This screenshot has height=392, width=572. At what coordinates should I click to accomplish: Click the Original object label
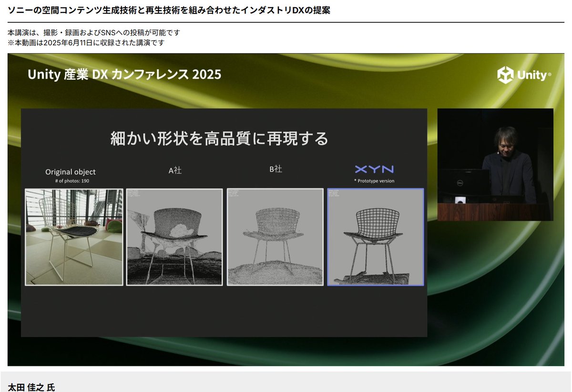[71, 172]
